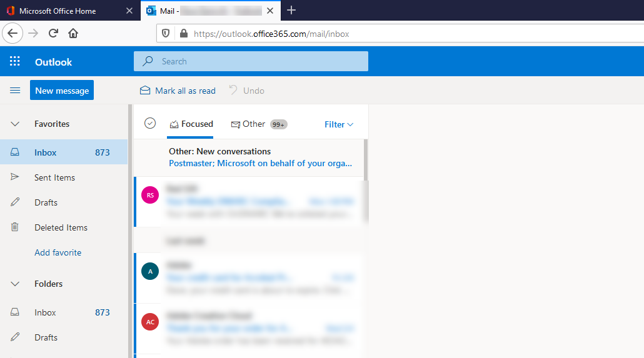Click the teal A sender avatar
The width and height of the screenshot is (644, 358).
click(150, 271)
